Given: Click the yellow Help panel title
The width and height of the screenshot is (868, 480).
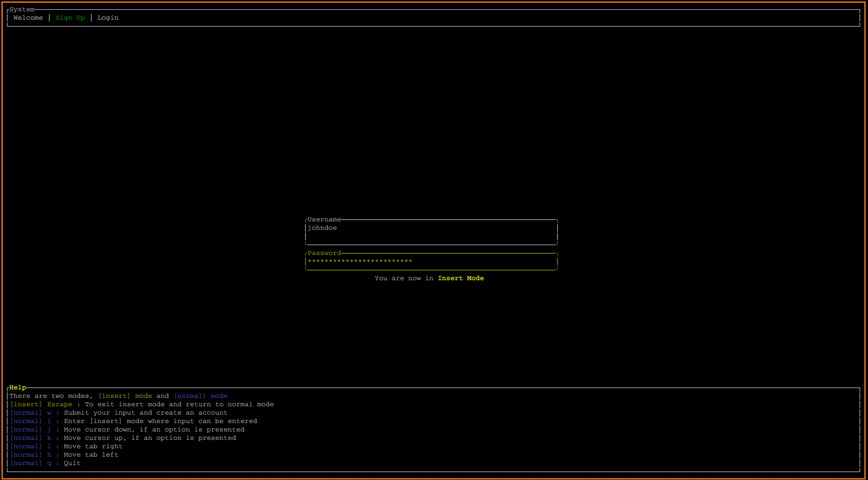Looking at the screenshot, I should (18, 388).
